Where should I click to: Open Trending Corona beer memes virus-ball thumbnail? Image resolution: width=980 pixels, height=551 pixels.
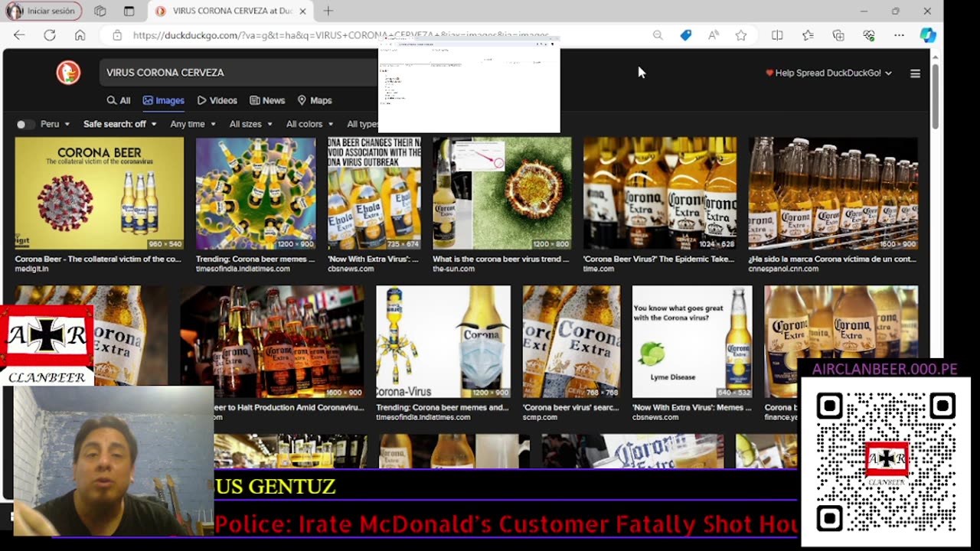pyautogui.click(x=256, y=194)
